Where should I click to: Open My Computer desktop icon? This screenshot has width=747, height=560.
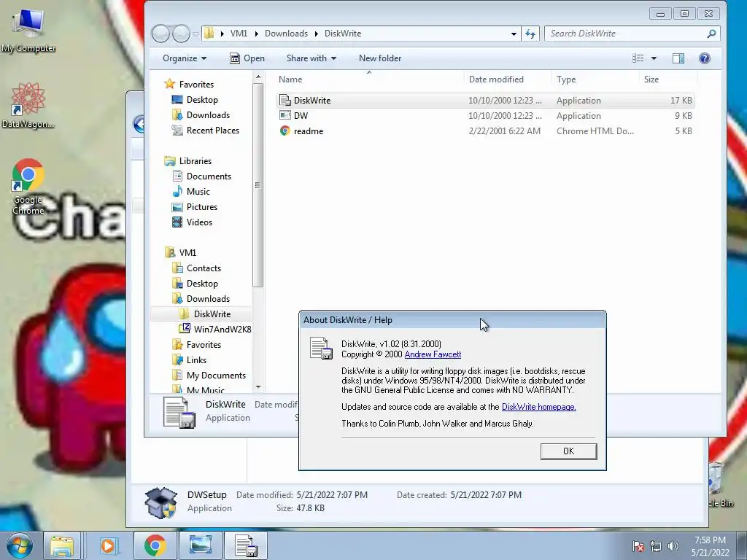28,30
